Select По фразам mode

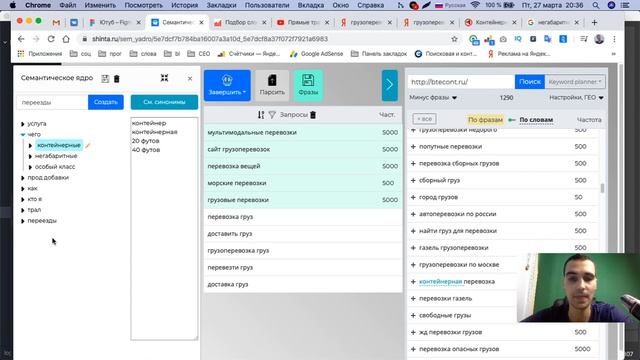485,120
